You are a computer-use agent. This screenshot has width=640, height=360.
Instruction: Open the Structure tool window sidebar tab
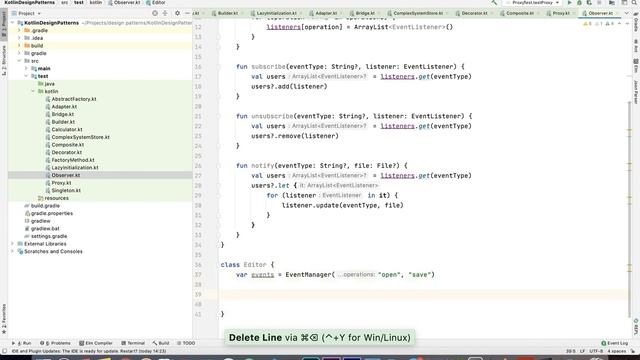[4, 60]
